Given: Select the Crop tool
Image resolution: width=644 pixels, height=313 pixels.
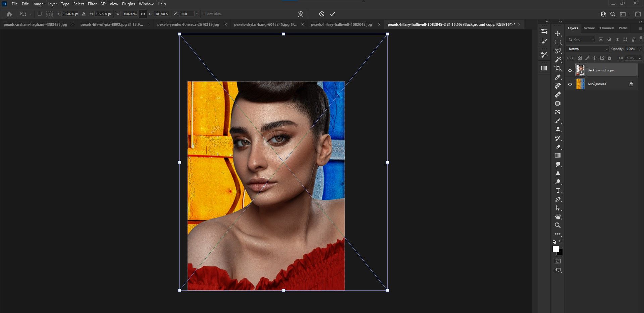Looking at the screenshot, I should 557,68.
